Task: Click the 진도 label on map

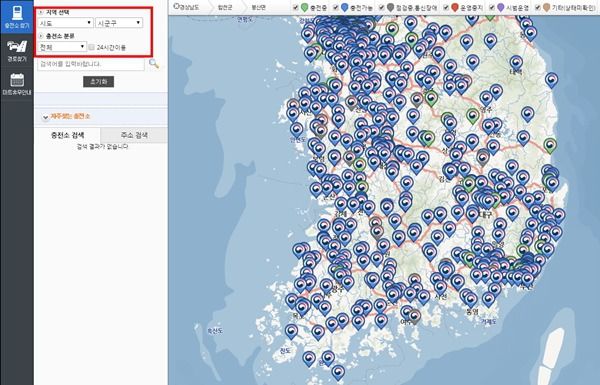Action: coord(285,351)
